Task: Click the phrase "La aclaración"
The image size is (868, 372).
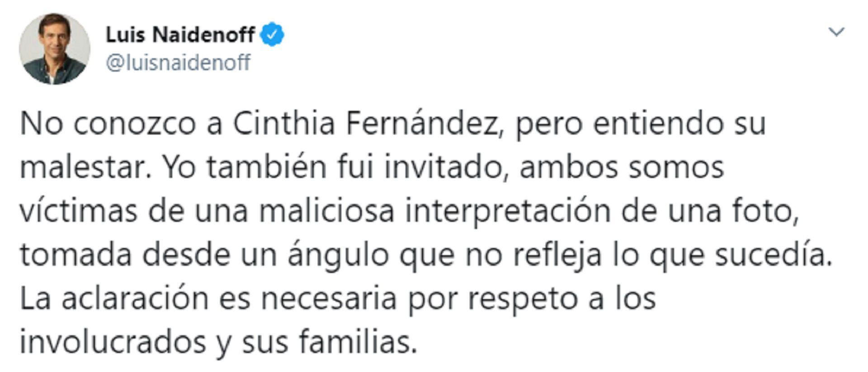Action: pos(114,299)
